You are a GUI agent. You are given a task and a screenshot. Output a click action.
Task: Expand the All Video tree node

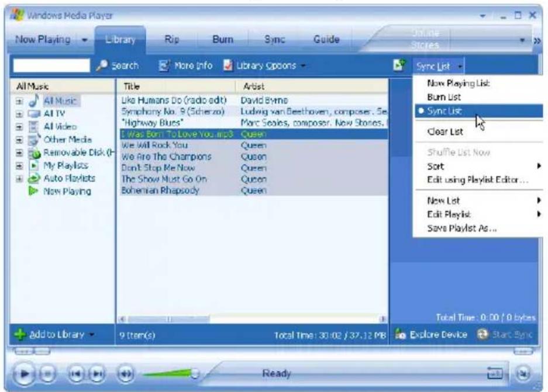(19, 127)
